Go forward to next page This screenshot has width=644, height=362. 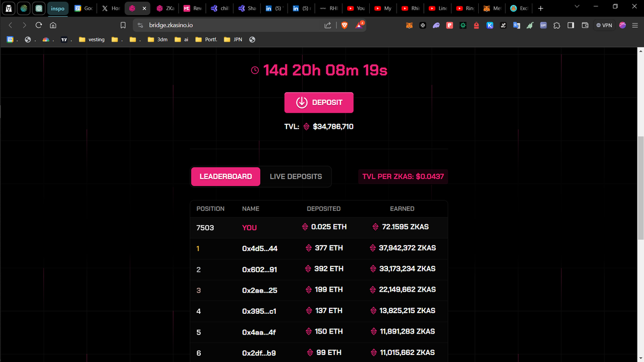[x=24, y=25]
